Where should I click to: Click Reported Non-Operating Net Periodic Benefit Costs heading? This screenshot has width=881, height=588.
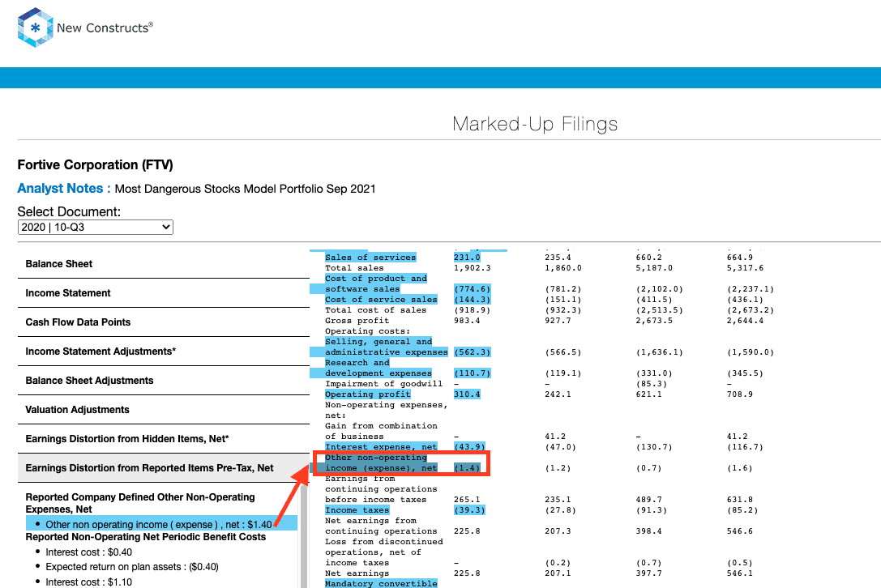146,537
